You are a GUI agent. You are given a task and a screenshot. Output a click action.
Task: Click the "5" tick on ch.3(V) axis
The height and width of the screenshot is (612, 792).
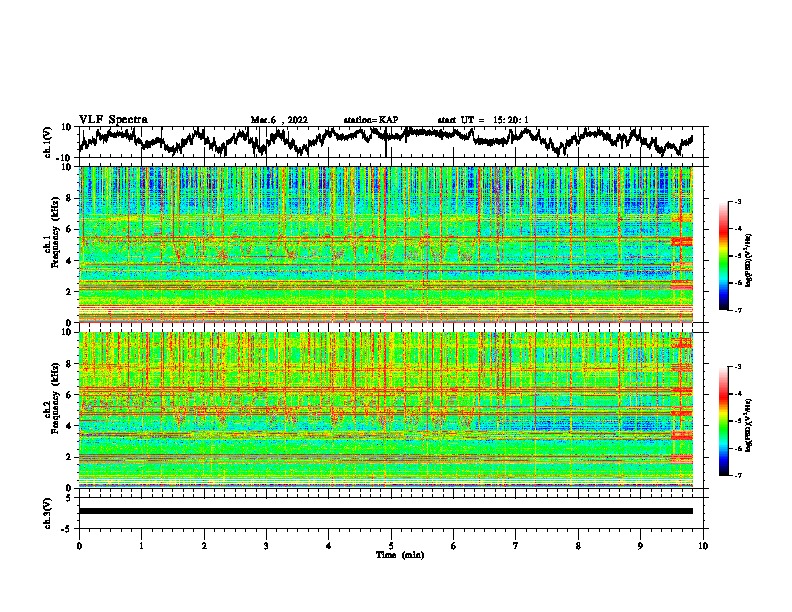tap(69, 498)
